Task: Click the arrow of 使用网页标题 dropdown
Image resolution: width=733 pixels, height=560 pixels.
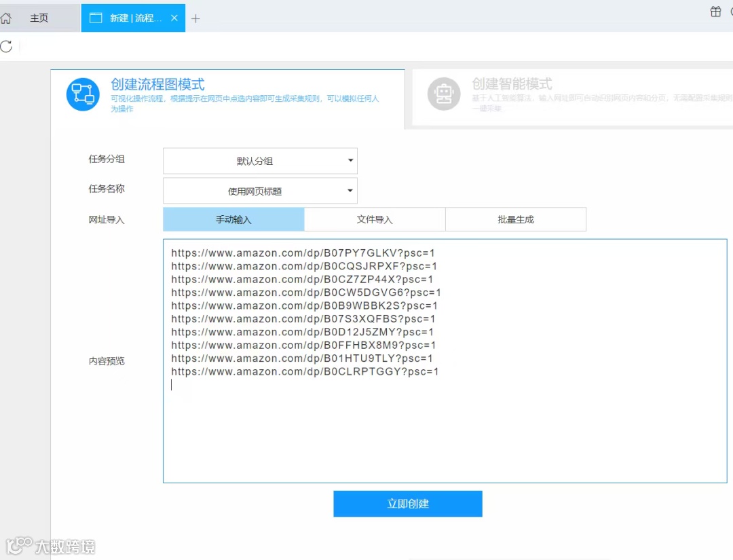Action: [x=350, y=191]
